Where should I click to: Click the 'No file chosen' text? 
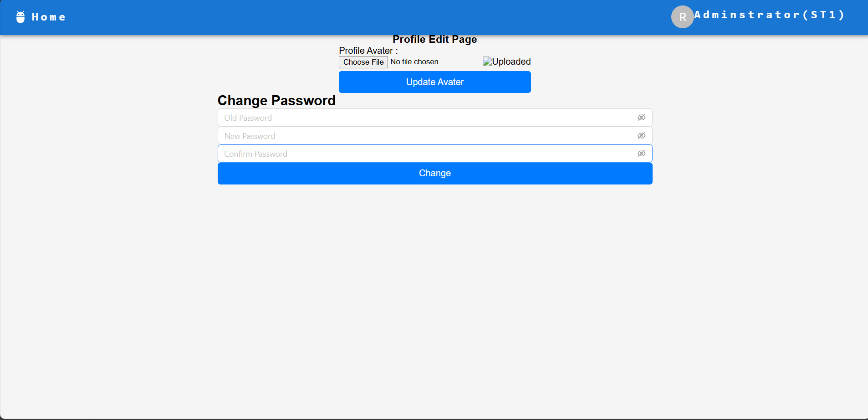click(414, 62)
